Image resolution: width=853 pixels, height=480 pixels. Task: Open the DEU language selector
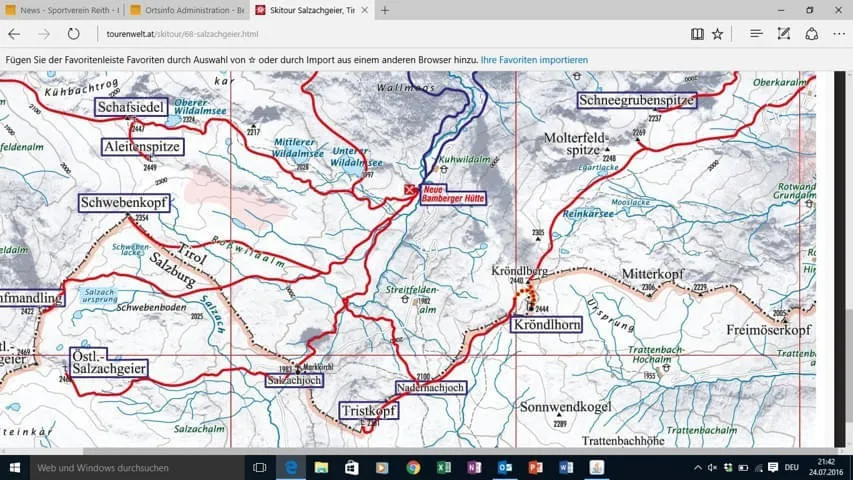pyautogui.click(x=792, y=467)
